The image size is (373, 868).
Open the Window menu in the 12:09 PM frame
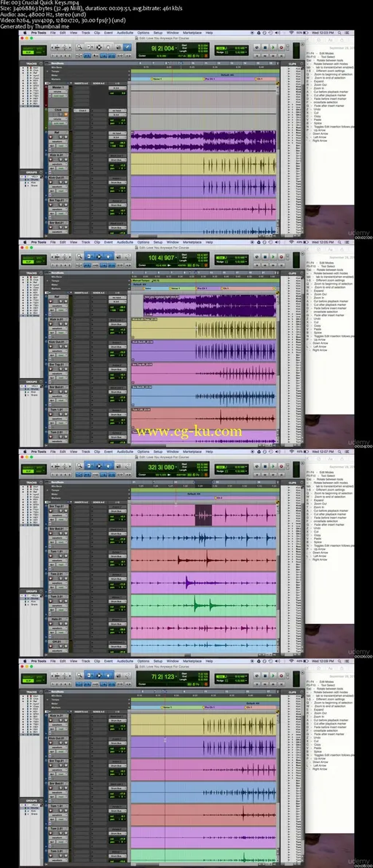(173, 660)
